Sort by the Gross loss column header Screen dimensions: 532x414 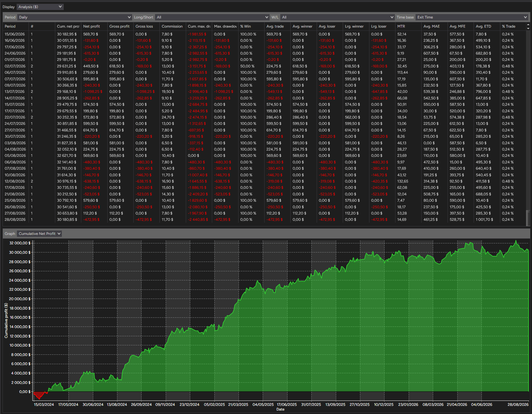147,26
